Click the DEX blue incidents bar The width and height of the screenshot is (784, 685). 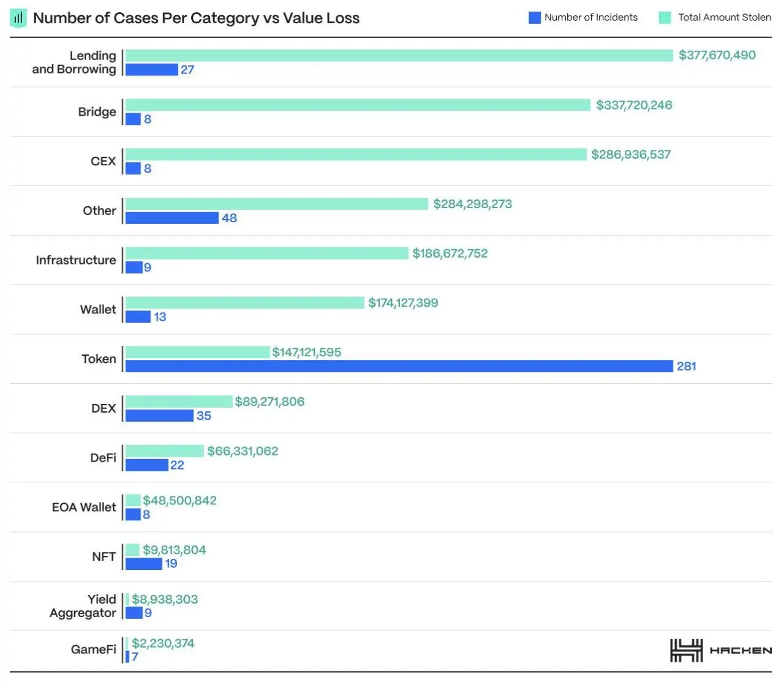pyautogui.click(x=159, y=416)
